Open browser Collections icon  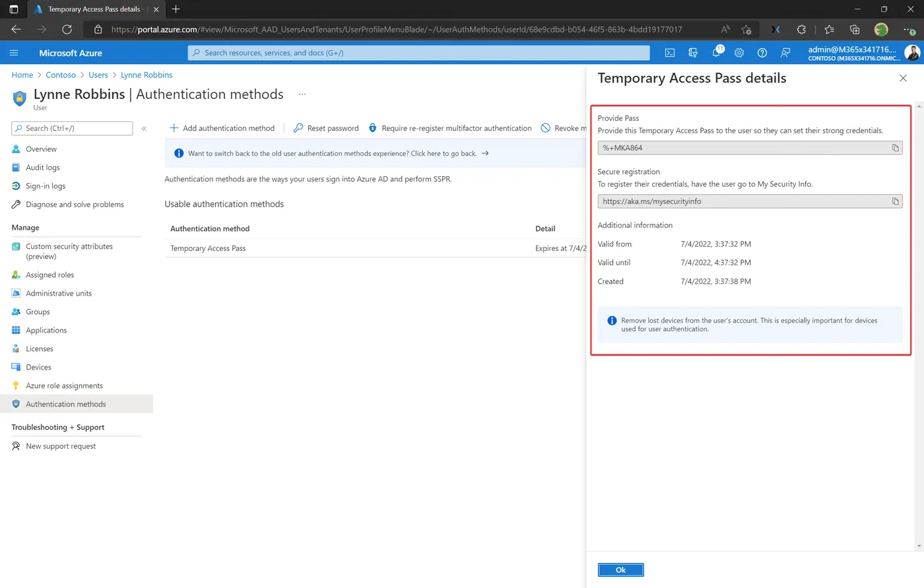pyautogui.click(x=854, y=30)
